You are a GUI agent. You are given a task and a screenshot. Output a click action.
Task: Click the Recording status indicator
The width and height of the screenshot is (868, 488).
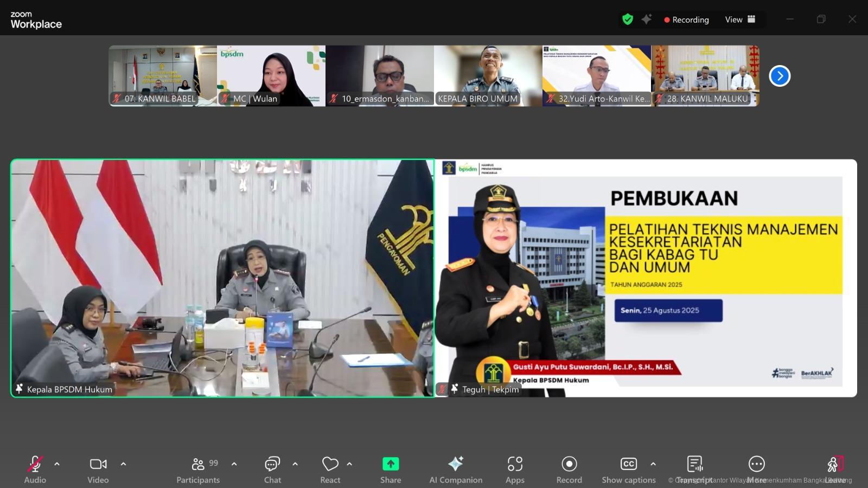click(x=686, y=20)
